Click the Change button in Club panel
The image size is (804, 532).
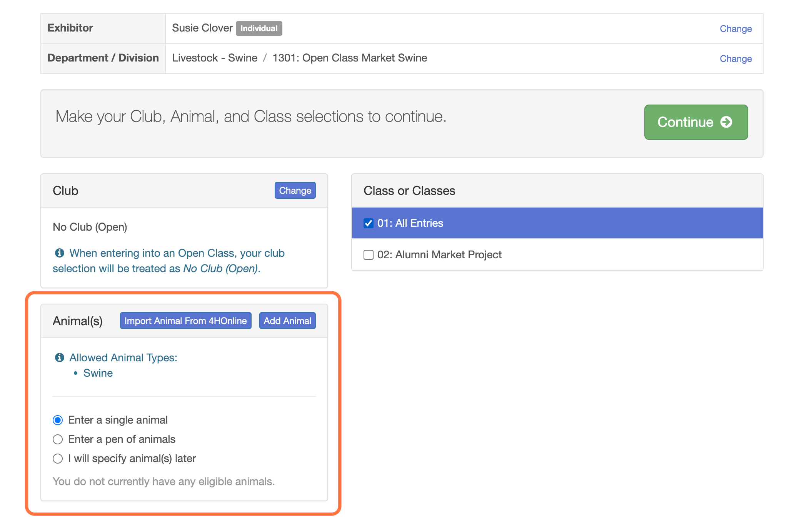coord(295,191)
